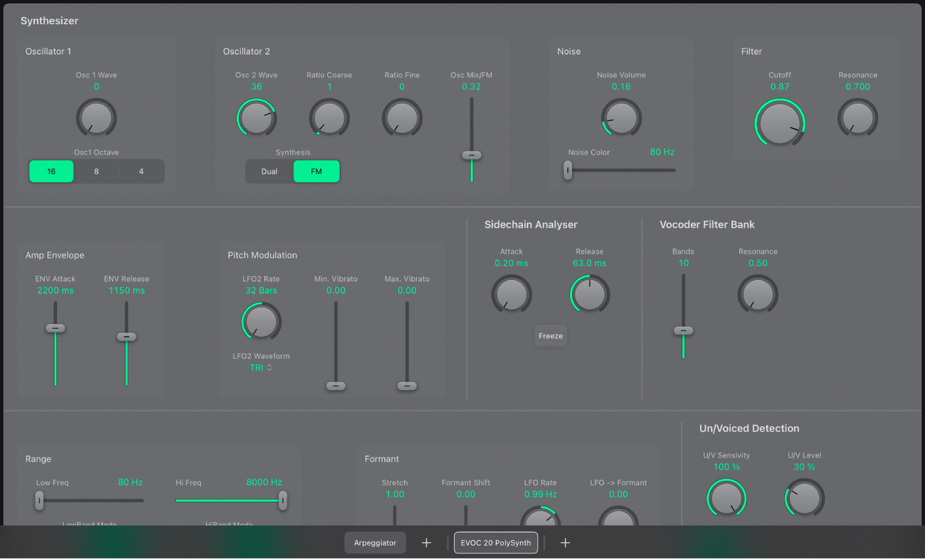925x560 pixels.
Task: Add plug-in with plus after EVOC 20 PolySynth
Action: (x=565, y=543)
